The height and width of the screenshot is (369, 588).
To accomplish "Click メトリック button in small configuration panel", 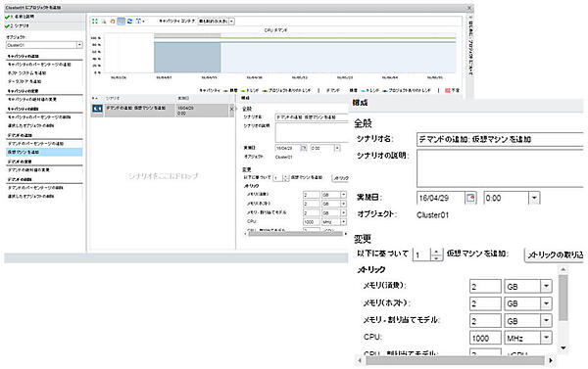I will (340, 177).
